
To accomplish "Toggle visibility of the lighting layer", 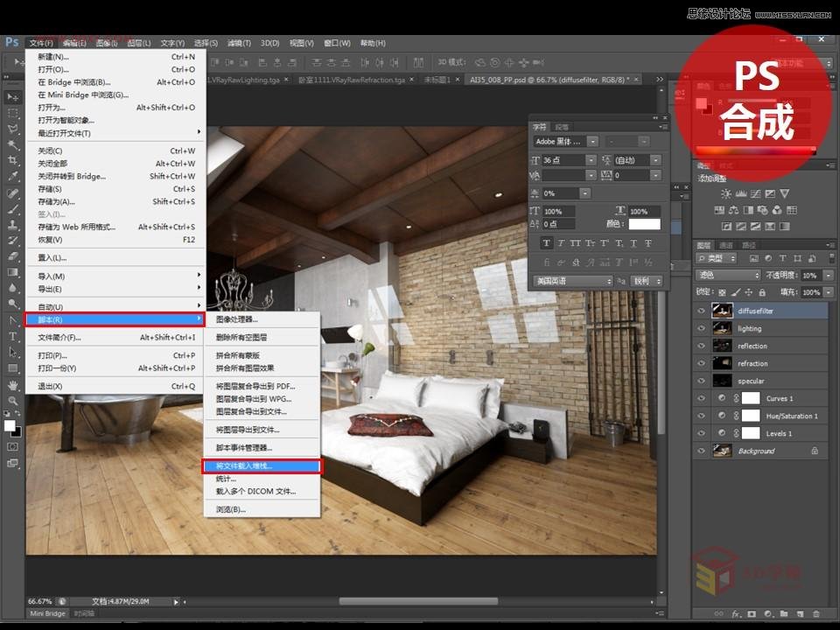I will point(701,328).
